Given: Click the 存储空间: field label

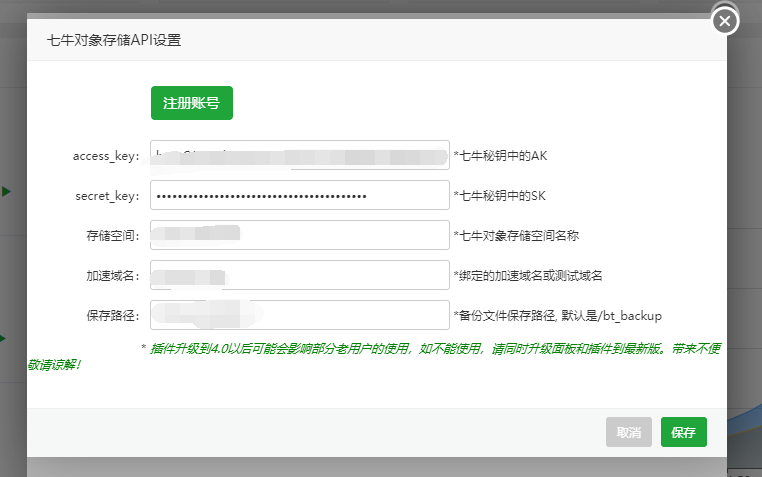Looking at the screenshot, I should pyautogui.click(x=113, y=236).
